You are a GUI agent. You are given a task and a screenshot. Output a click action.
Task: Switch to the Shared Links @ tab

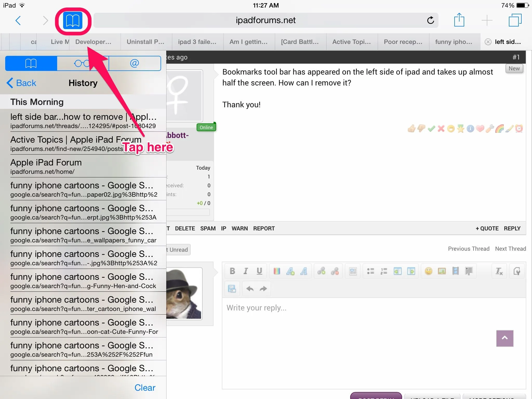point(135,63)
